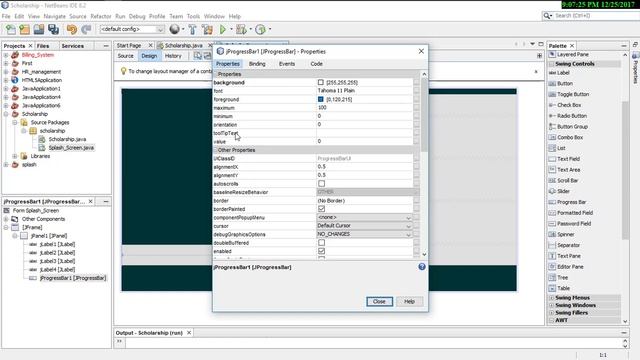Select Password Field in the Palette
This screenshot has width=640, height=360.
click(x=574, y=224)
